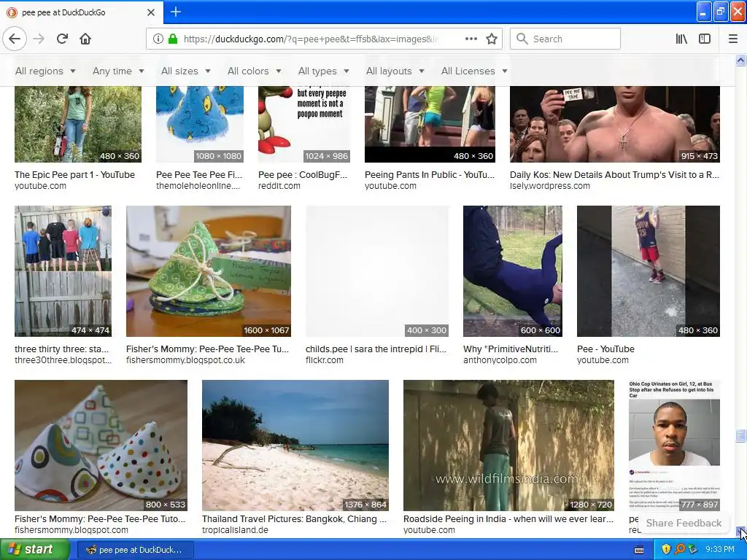This screenshot has width=747, height=560.
Task: Open Pee pee : CoolBugFacts reddit link
Action: (303, 175)
